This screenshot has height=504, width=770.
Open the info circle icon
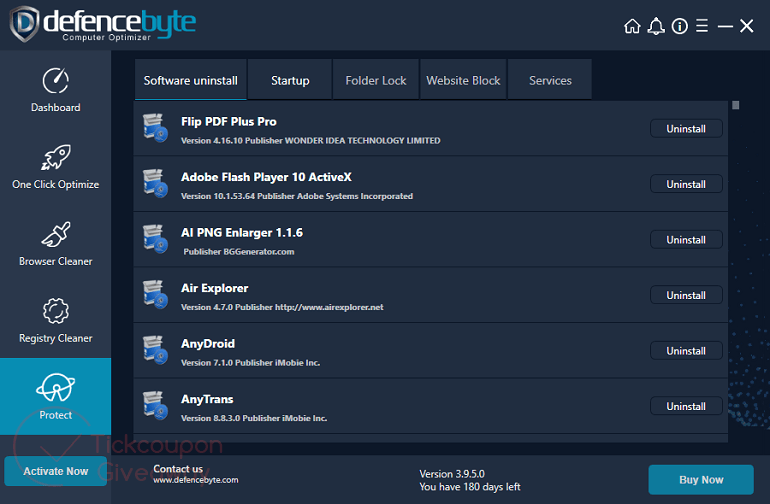tap(680, 26)
